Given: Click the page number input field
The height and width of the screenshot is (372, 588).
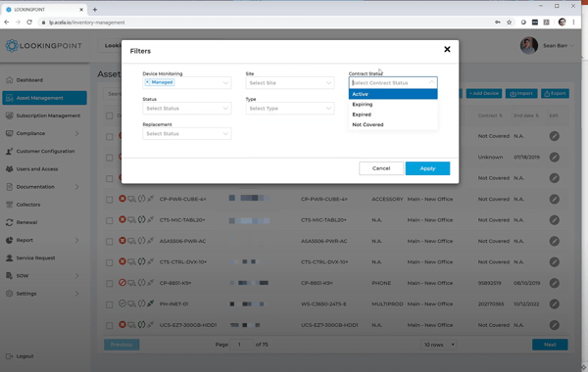Looking at the screenshot, I should [x=242, y=345].
